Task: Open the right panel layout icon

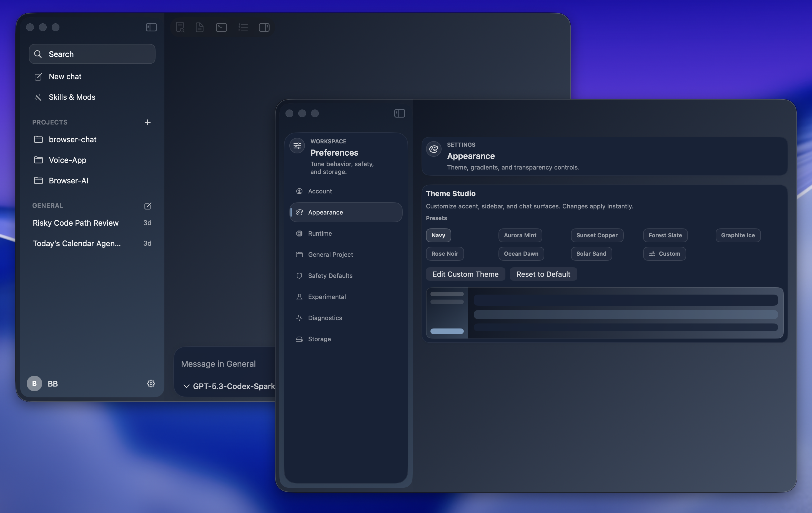Action: (264, 27)
